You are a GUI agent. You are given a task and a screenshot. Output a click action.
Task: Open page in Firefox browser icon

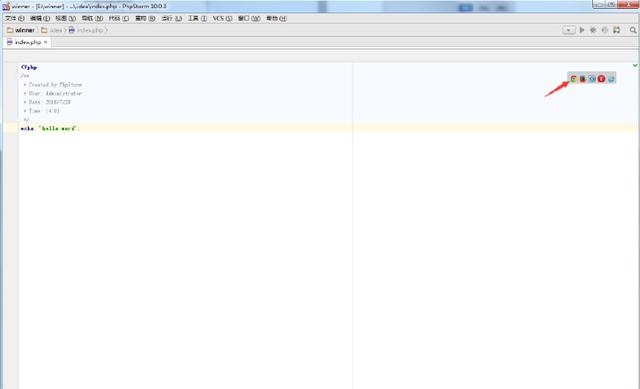[583, 78]
